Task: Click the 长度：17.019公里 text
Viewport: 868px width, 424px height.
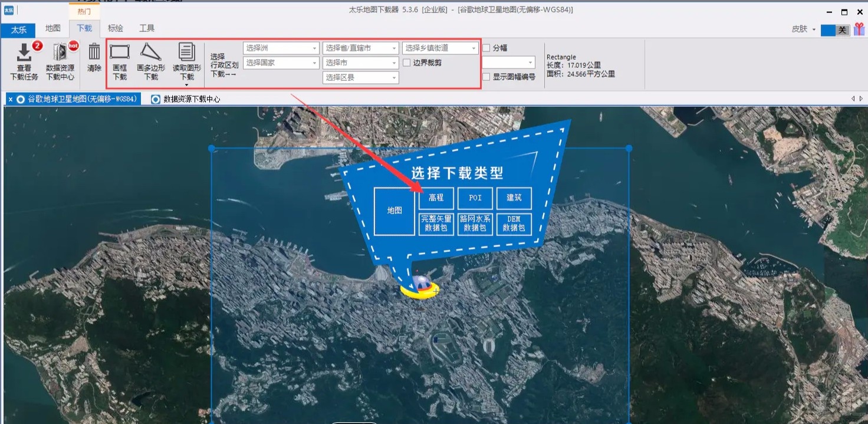Action: coord(574,65)
